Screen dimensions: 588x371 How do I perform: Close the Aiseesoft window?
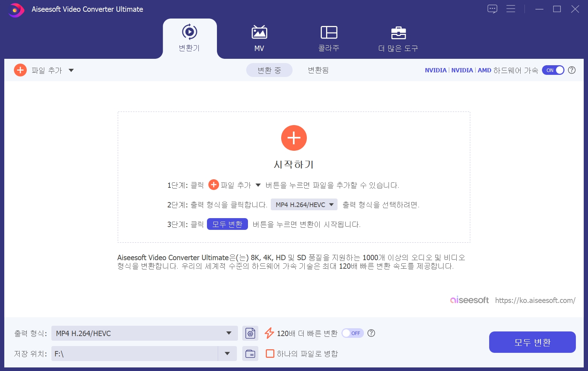pos(575,9)
